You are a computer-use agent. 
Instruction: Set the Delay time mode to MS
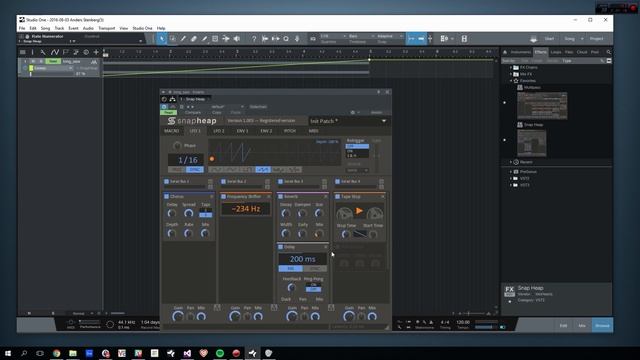tap(291, 269)
